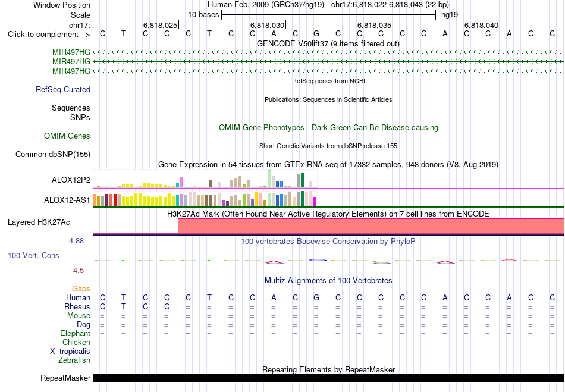This screenshot has width=565, height=392.
Task: Click the Dog alignment row label
Action: [83, 325]
